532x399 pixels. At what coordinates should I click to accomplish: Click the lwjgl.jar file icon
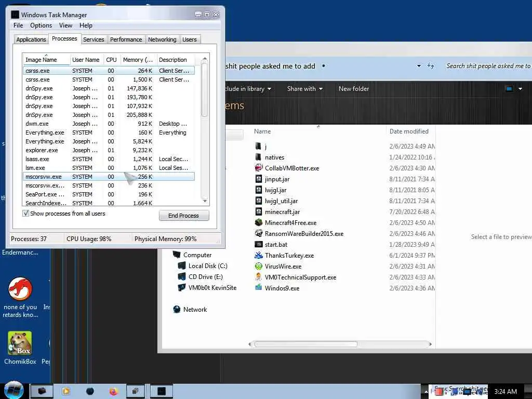(259, 190)
